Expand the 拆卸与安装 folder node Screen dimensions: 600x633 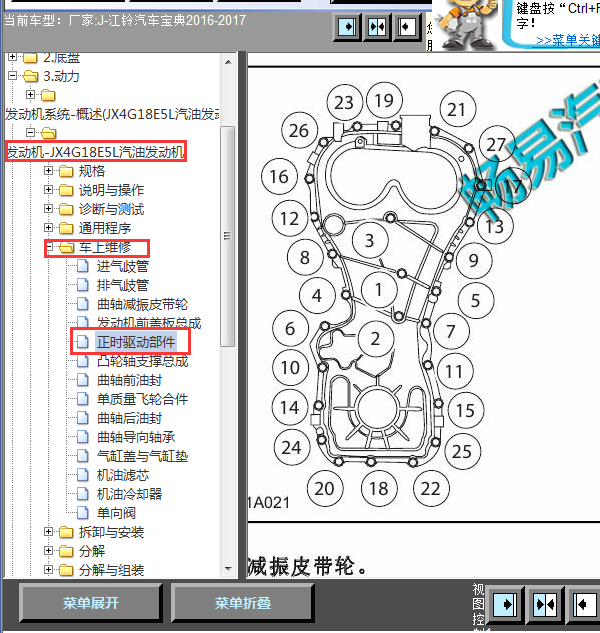tap(48, 532)
